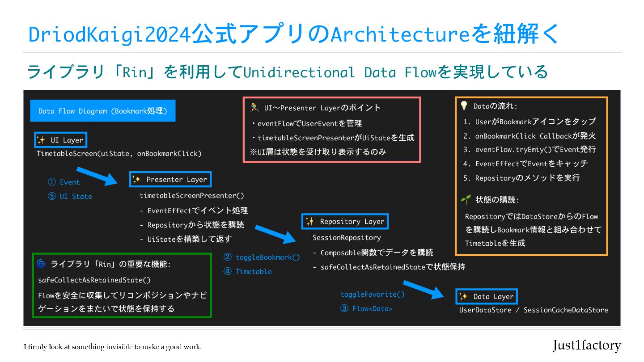The width and height of the screenshot is (644, 362).
Task: Click the ③ Flow<Data> label
Action: click(x=366, y=308)
